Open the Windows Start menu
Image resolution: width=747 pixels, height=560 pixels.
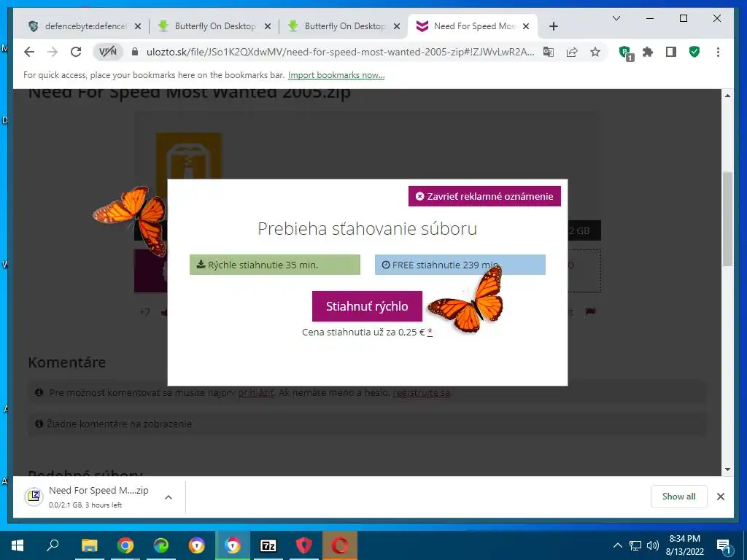(x=18, y=545)
